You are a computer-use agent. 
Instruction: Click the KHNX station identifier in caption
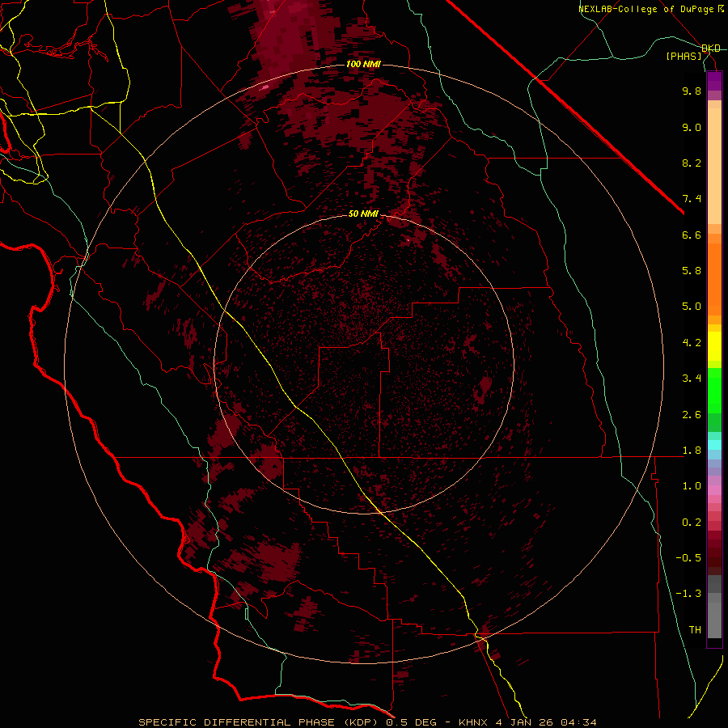coord(473,722)
